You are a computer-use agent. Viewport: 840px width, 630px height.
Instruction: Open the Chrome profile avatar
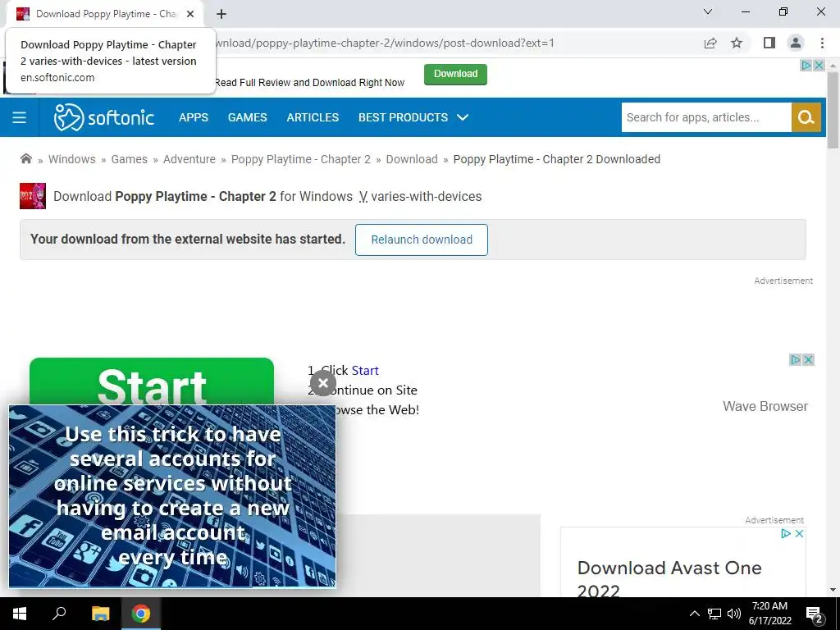click(x=796, y=43)
